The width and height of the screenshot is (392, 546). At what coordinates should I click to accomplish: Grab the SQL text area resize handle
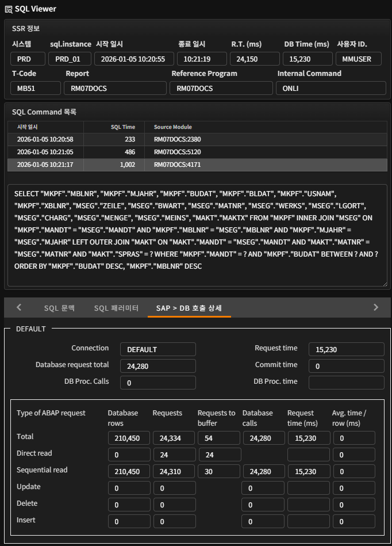385,284
